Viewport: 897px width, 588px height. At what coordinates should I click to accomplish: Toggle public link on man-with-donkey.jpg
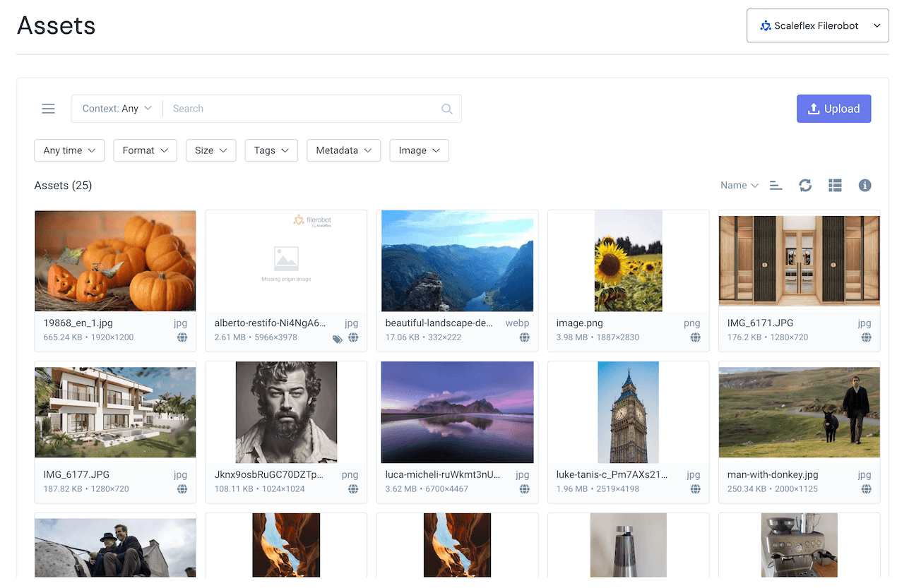tap(866, 489)
